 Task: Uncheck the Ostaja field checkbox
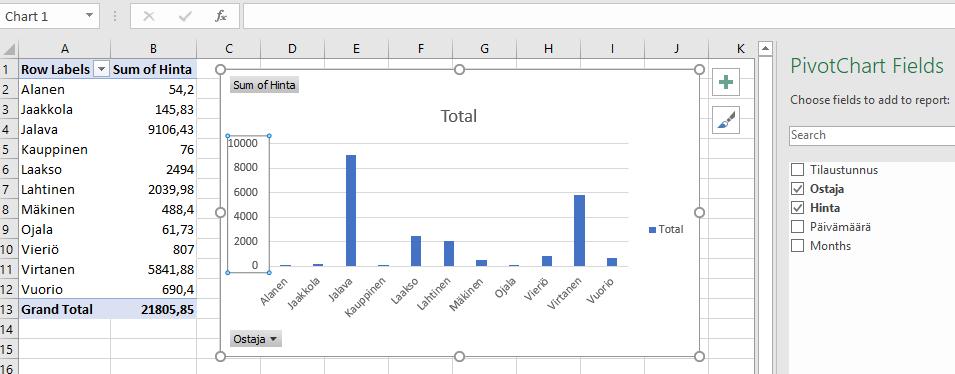pyautogui.click(x=797, y=189)
